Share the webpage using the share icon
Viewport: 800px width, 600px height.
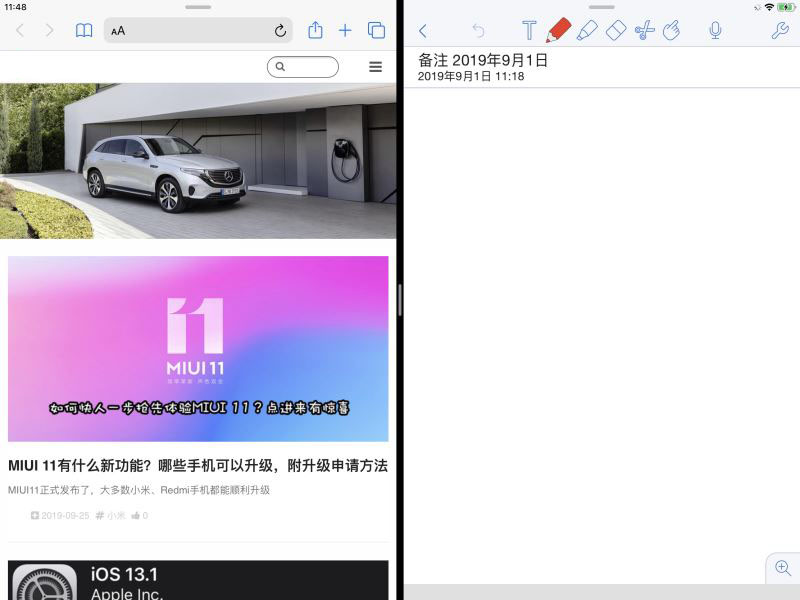[x=315, y=30]
